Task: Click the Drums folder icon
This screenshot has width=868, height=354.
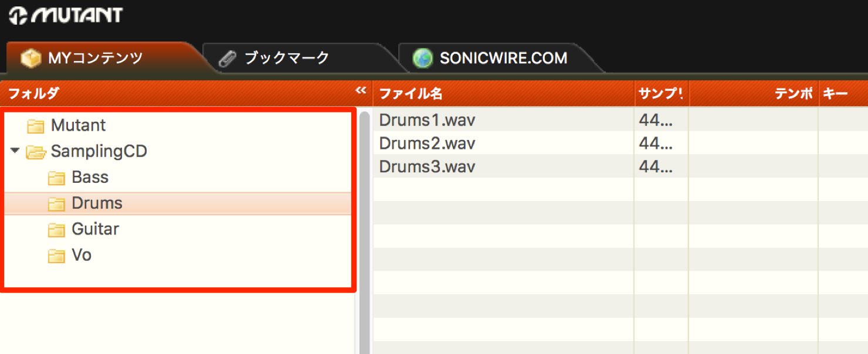Action: pyautogui.click(x=56, y=204)
